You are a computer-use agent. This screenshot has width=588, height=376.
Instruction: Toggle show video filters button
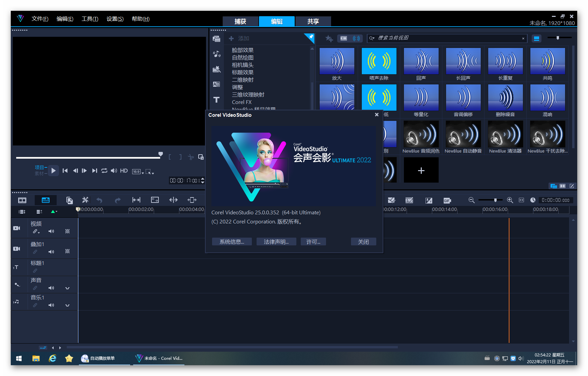[344, 38]
